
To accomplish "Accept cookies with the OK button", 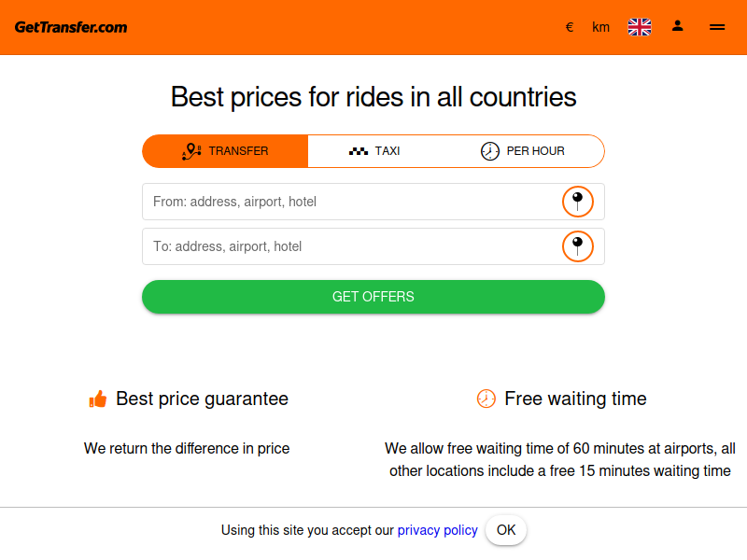I will 506,530.
